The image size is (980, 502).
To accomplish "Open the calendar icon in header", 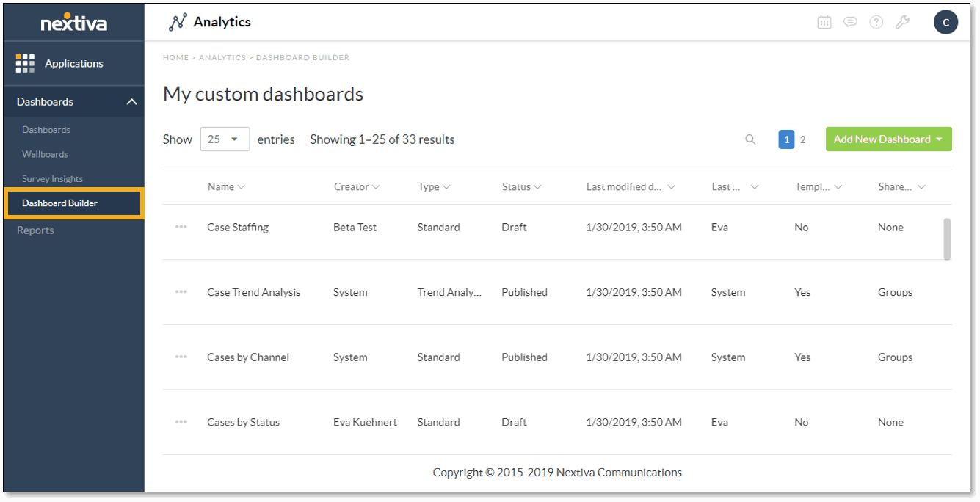I will point(824,22).
